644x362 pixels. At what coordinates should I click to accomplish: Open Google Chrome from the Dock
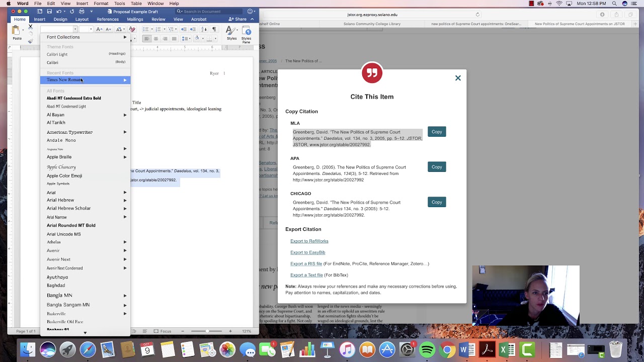coord(447,349)
